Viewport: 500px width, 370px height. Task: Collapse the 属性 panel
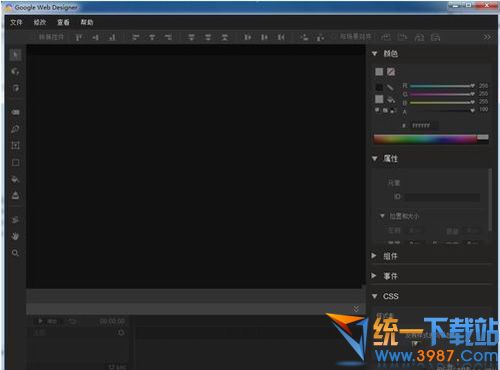[375, 158]
